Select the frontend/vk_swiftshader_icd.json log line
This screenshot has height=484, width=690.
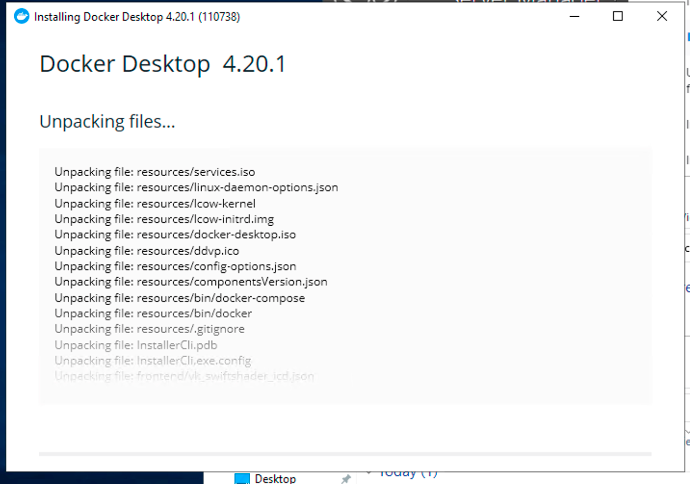coord(184,376)
